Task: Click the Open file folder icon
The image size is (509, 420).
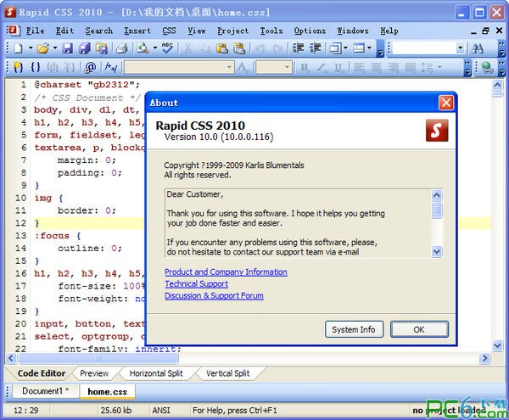Action: (x=43, y=48)
